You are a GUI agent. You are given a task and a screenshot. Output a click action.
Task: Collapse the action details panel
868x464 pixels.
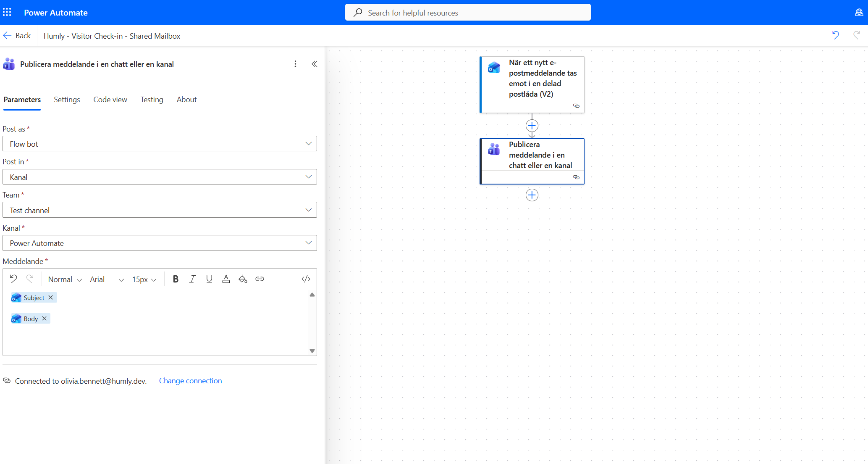[x=314, y=64]
